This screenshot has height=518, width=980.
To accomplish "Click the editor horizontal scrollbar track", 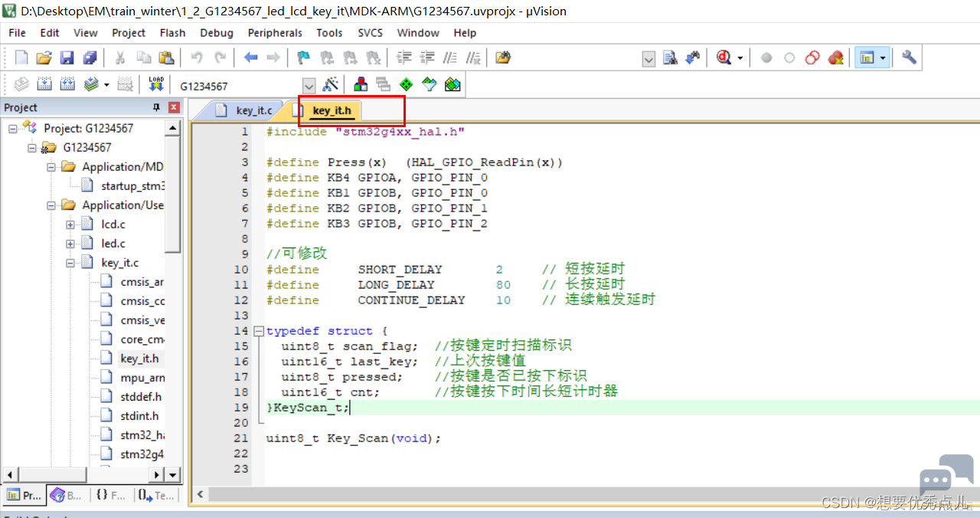I will click(x=536, y=494).
